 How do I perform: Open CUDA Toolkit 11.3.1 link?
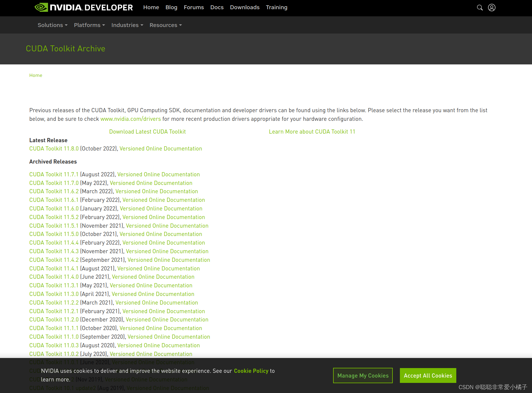click(54, 285)
